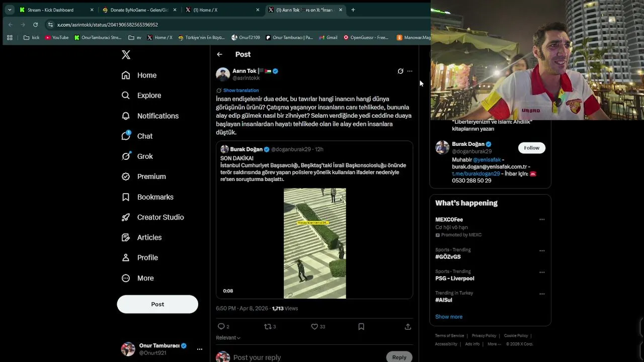Switch to the Donate ByNoGame tab
Image resolution: width=644 pixels, height=362 pixels.
(139, 10)
